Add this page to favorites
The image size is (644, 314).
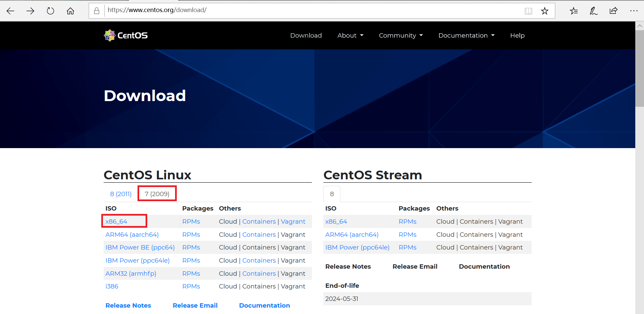[x=545, y=11]
